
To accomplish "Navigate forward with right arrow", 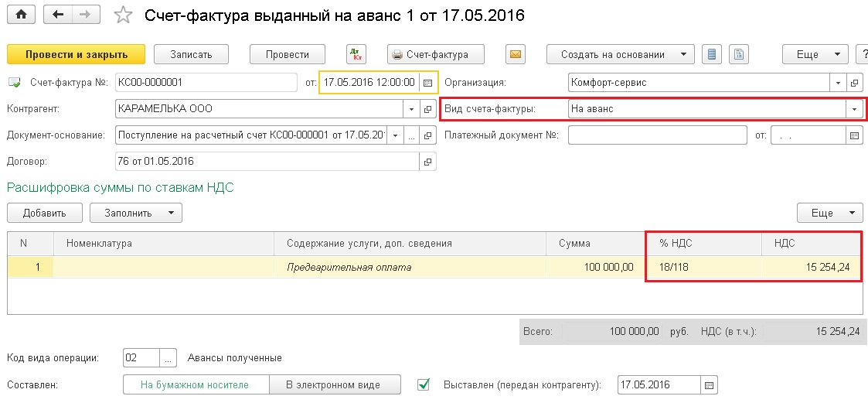I will pos(85,15).
